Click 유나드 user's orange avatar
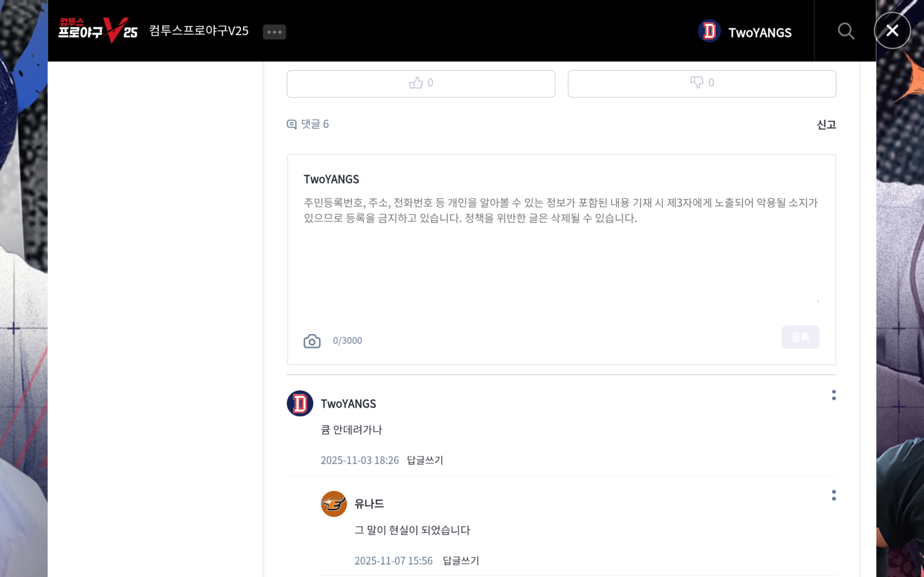 [334, 504]
